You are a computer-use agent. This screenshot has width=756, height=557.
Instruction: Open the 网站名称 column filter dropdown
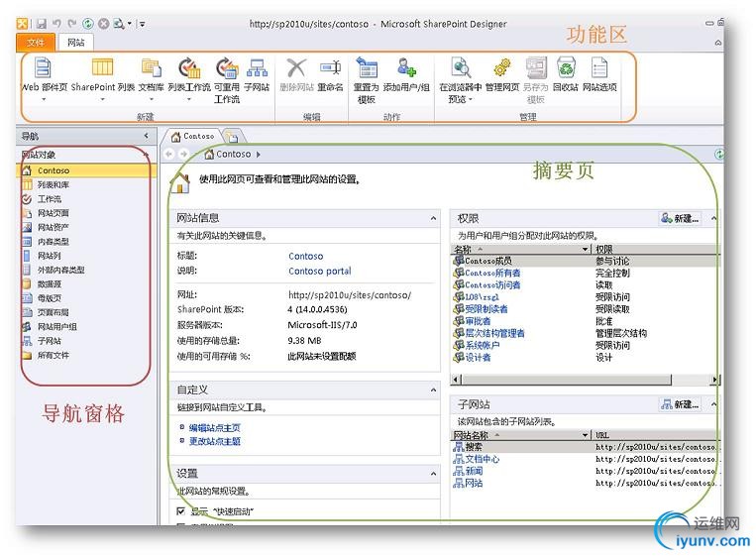tap(585, 435)
